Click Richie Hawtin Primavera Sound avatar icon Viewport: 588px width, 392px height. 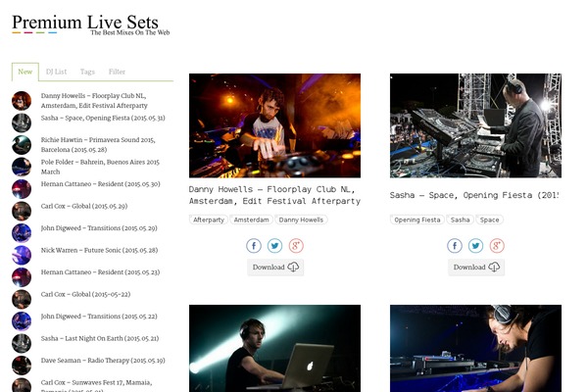[22, 145]
